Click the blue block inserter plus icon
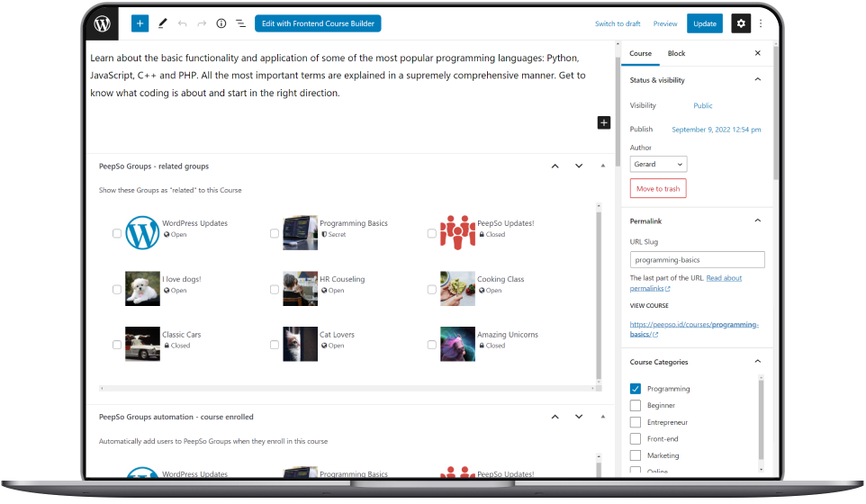The width and height of the screenshot is (866, 504). point(140,23)
